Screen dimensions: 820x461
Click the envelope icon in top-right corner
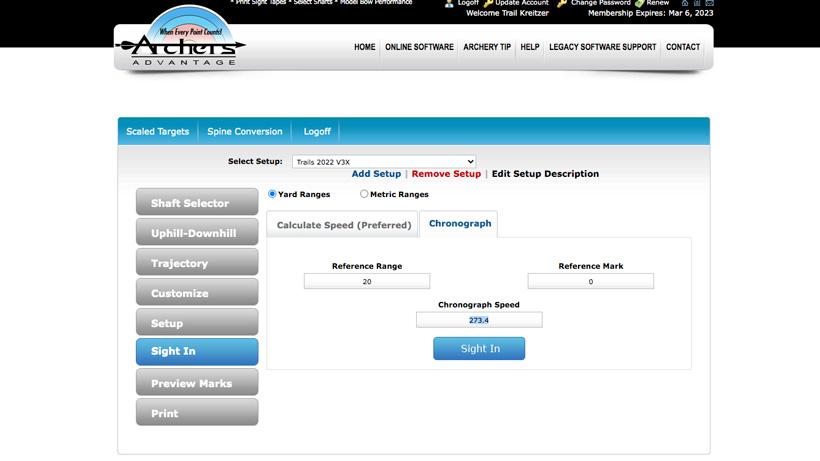pyautogui.click(x=709, y=3)
